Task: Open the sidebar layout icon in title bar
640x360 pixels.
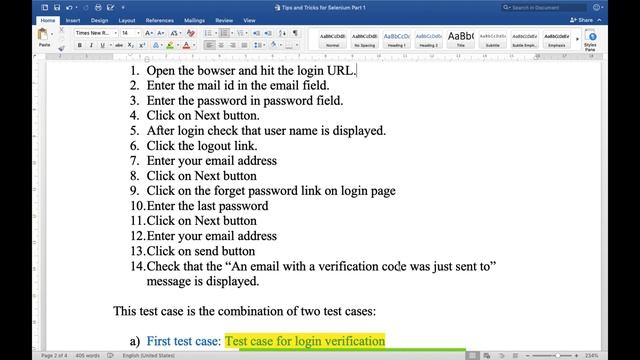Action: coord(45,7)
